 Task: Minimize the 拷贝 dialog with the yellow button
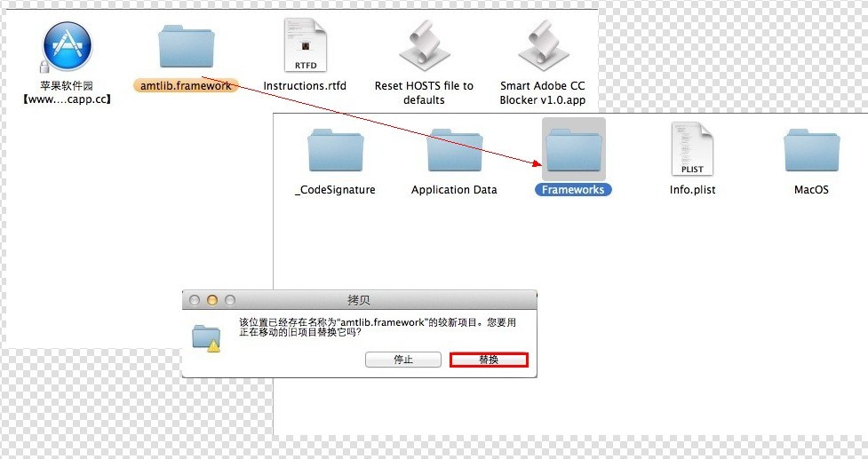(x=212, y=300)
